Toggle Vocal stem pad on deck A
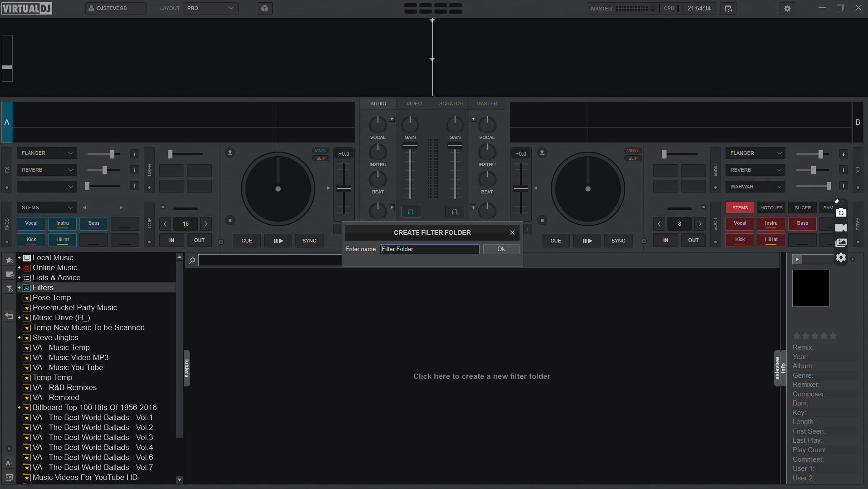This screenshot has height=489, width=868. click(31, 224)
